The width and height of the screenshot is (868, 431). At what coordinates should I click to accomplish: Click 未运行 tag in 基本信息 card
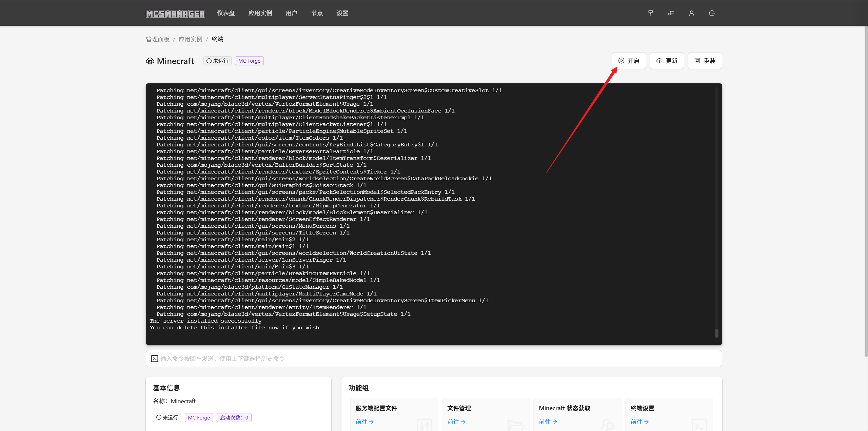167,417
